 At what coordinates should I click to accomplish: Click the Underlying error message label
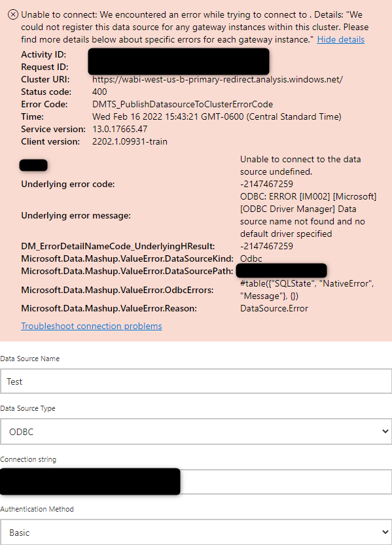(76, 215)
